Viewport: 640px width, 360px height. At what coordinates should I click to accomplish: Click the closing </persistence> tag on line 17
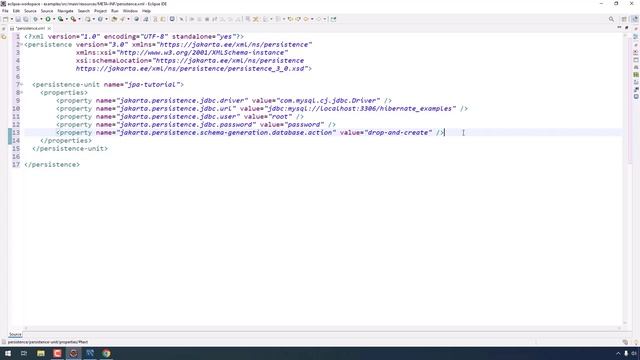point(52,164)
